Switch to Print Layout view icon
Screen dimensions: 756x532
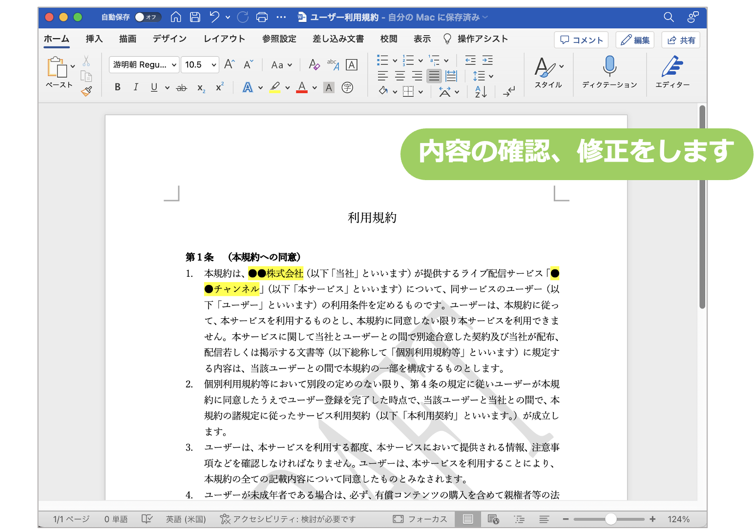coord(468,519)
